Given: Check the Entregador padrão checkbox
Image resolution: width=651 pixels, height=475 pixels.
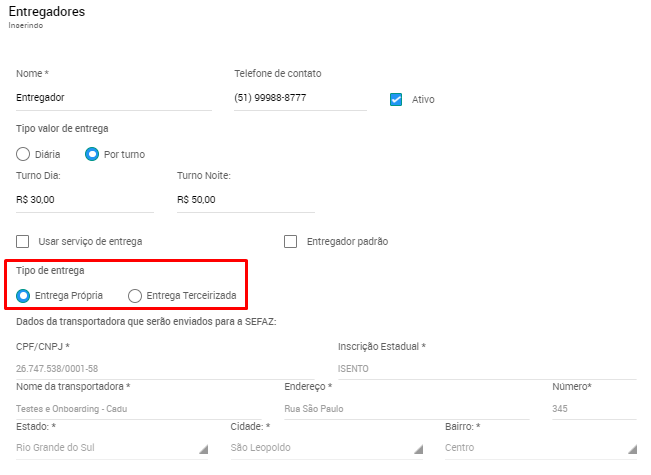Looking at the screenshot, I should pos(291,241).
